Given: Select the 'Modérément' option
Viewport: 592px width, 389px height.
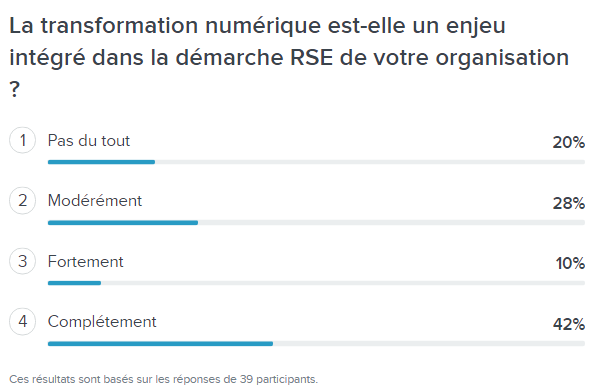Looking at the screenshot, I should pos(95,201).
